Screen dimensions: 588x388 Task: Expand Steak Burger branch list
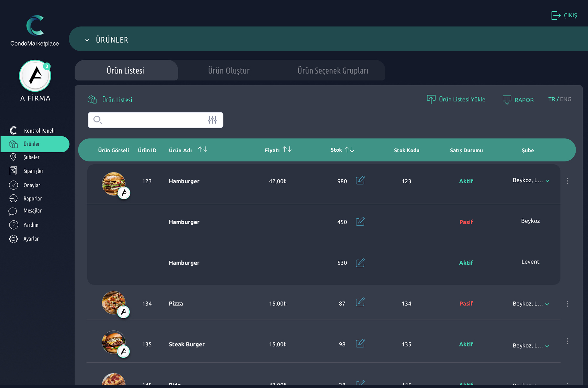click(x=547, y=346)
